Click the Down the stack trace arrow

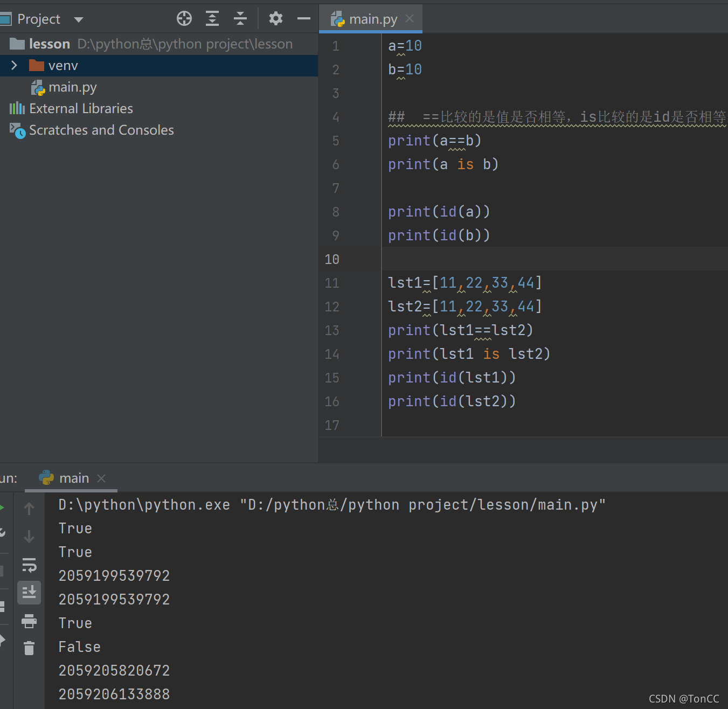click(x=29, y=537)
